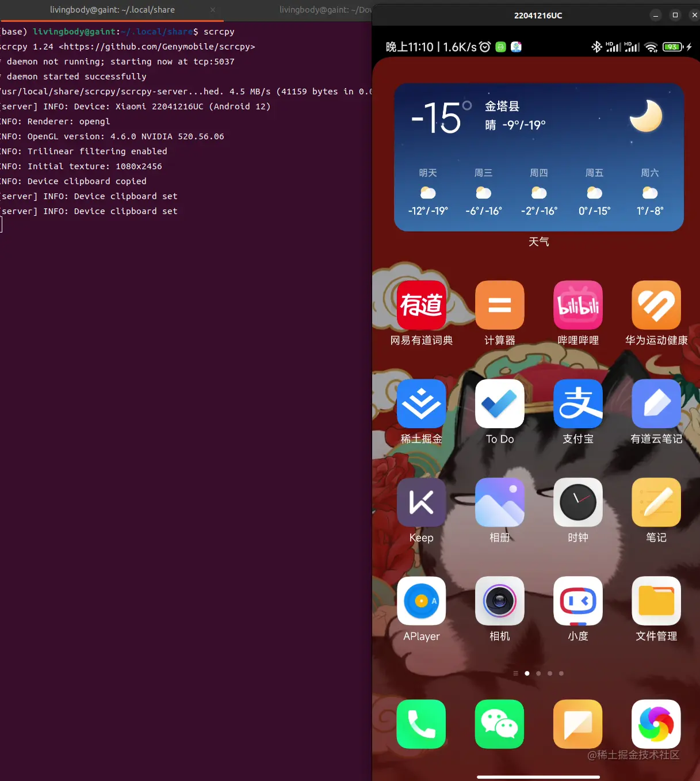The height and width of the screenshot is (781, 700).
Task: Tap the Bluetooth status bar icon
Action: pyautogui.click(x=596, y=47)
